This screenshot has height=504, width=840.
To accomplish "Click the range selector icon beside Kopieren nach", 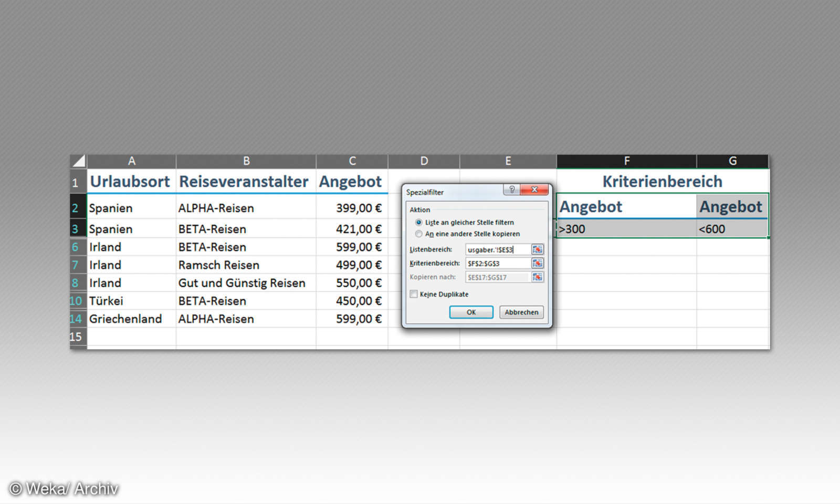I will (537, 277).
